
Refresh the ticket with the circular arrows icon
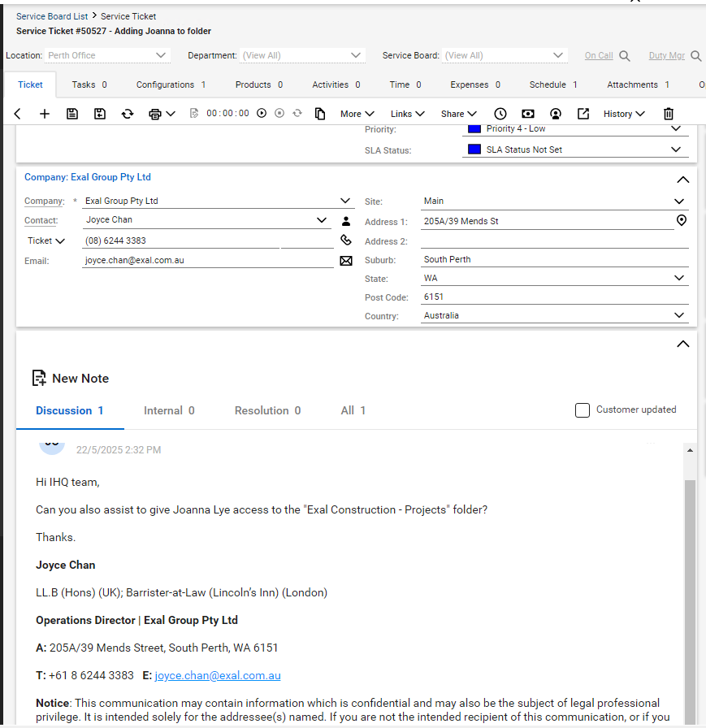128,114
